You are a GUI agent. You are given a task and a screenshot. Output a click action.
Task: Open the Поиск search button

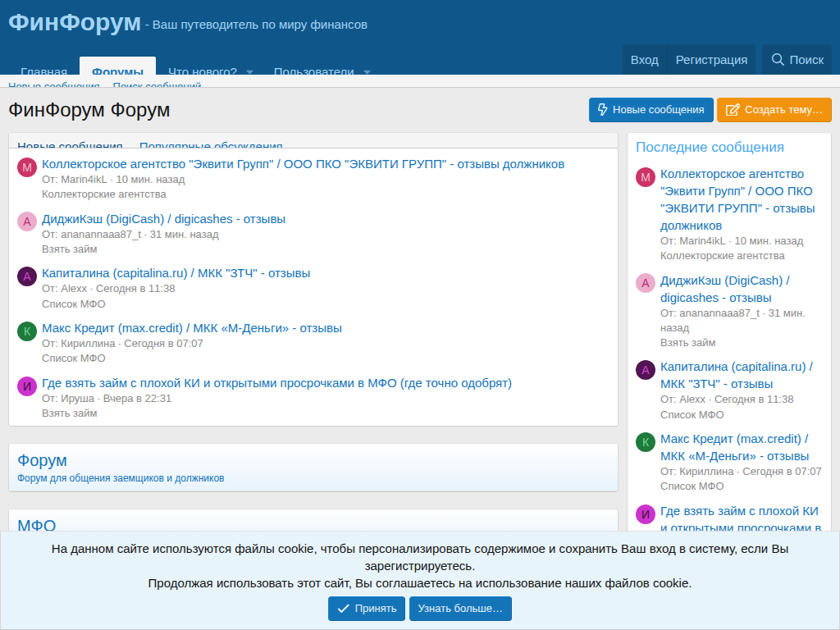(x=797, y=60)
